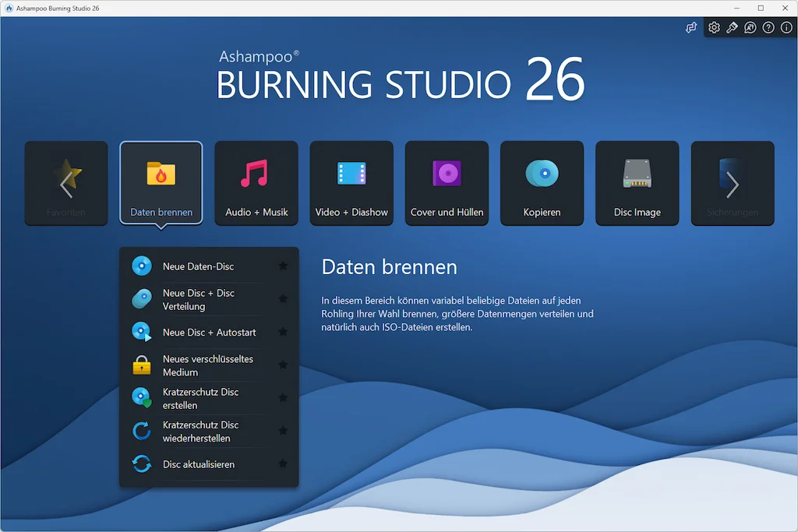
Task: Toggle favorite star for Neue Disc + Autostart
Action: click(x=283, y=332)
